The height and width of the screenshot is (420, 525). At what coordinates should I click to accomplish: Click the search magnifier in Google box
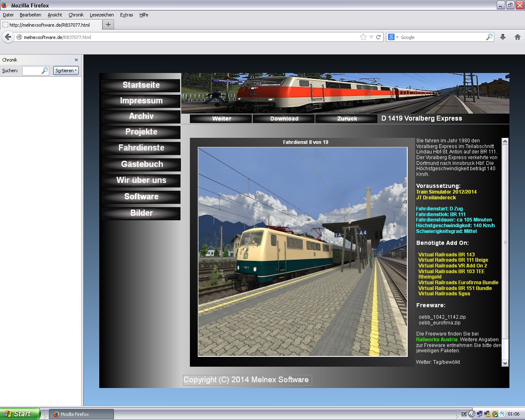pyautogui.click(x=489, y=37)
